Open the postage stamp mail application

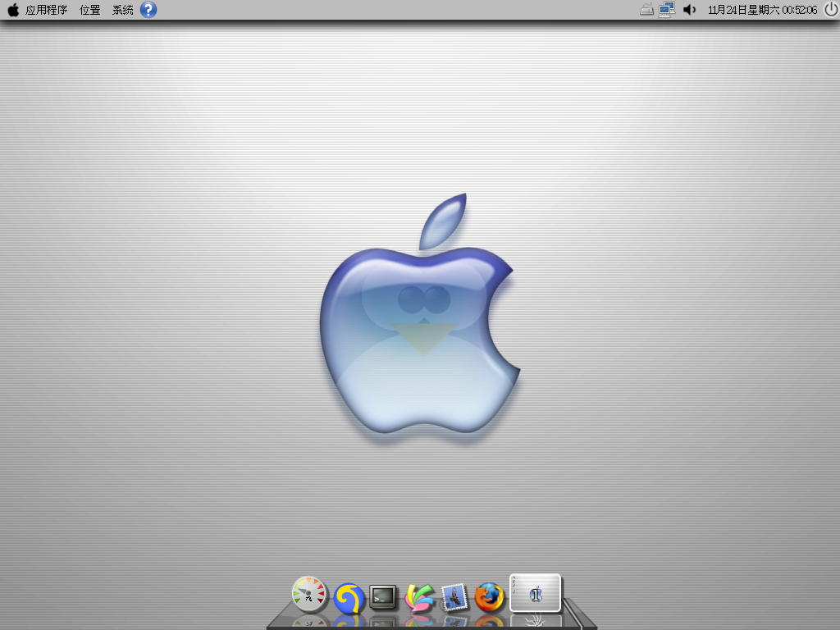tap(454, 597)
